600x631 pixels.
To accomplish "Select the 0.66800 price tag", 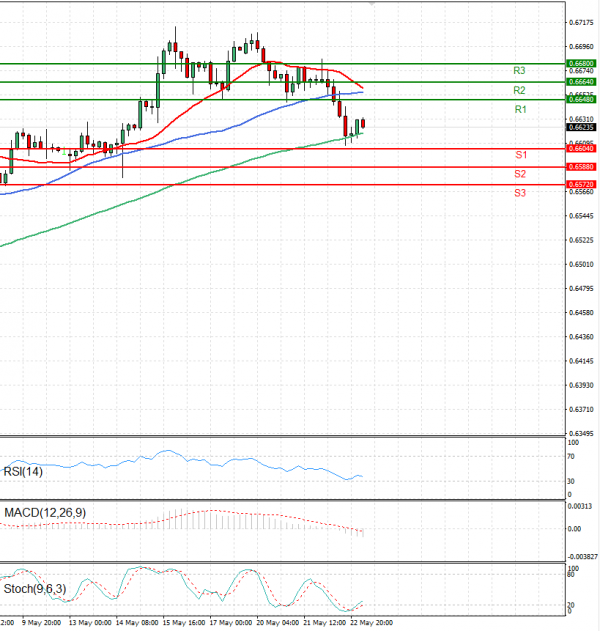I will pos(581,64).
